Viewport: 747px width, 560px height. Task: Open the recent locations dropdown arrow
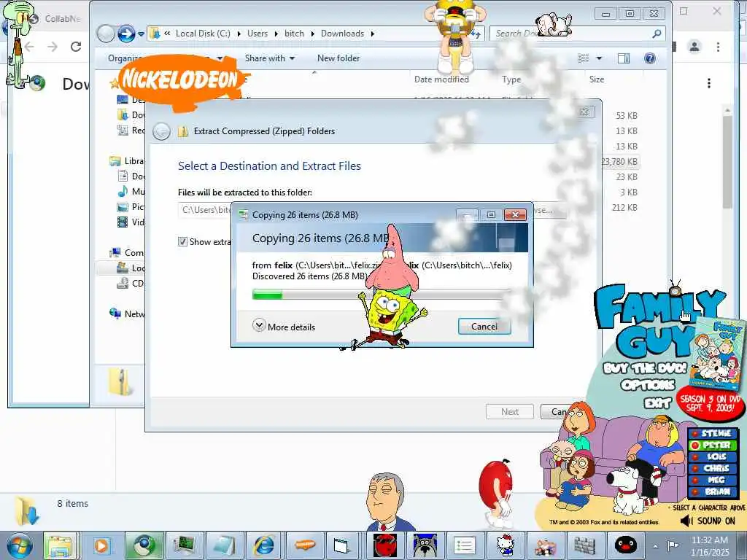tap(141, 34)
